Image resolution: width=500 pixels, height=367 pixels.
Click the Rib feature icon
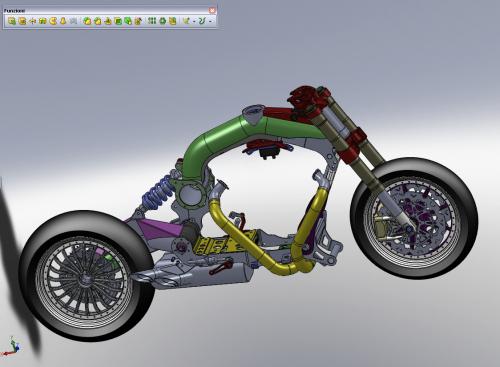pyautogui.click(x=108, y=21)
